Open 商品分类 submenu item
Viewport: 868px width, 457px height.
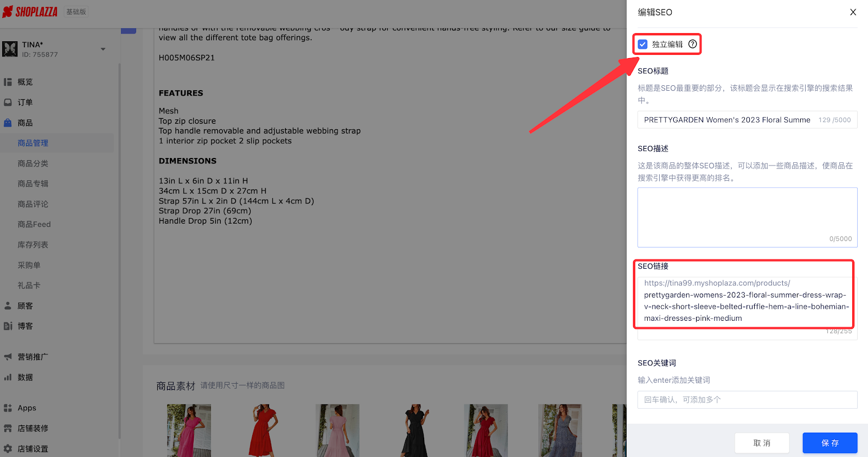[x=33, y=163]
